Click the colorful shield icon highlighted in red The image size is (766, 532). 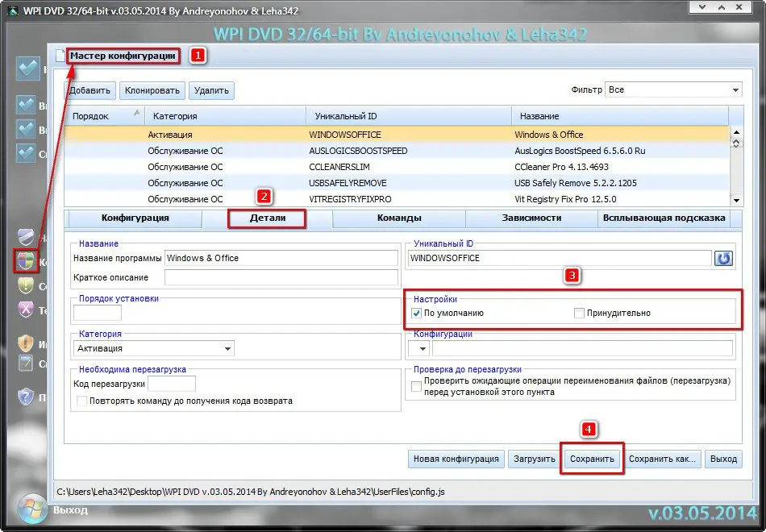tap(26, 260)
